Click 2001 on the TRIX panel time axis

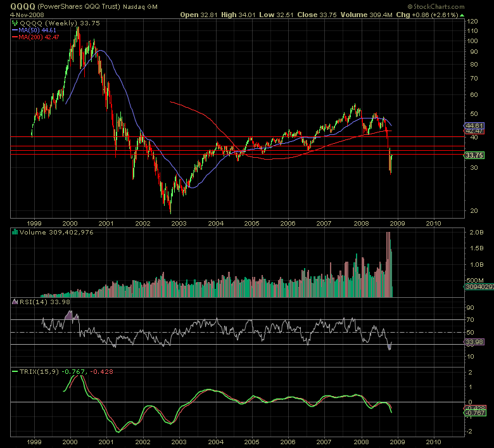[106, 442]
